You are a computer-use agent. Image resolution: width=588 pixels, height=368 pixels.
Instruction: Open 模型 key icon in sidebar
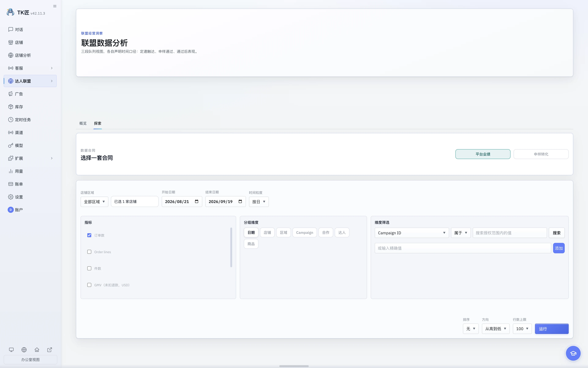click(11, 146)
